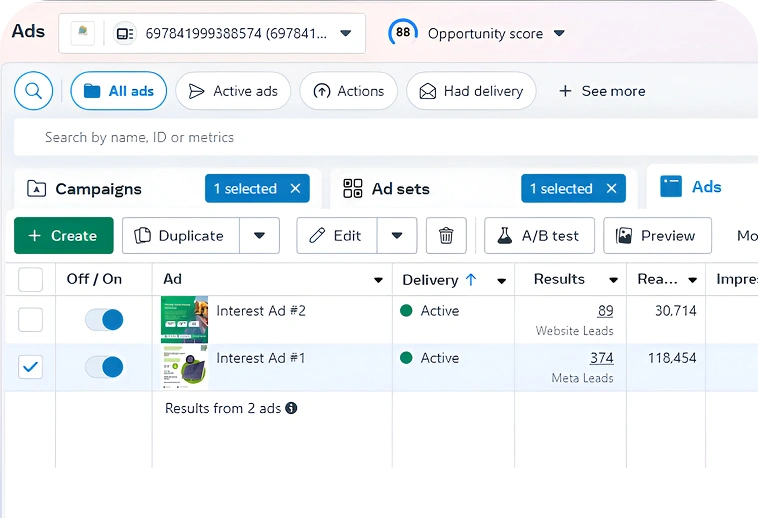Expand the Opportunity score dropdown
This screenshot has height=518, width=758.
pos(559,33)
